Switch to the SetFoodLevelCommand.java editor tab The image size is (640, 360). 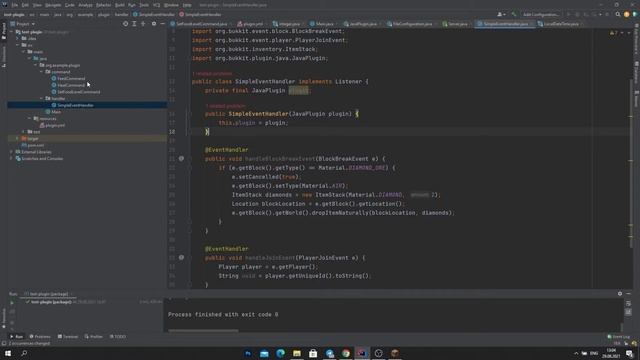(x=199, y=24)
